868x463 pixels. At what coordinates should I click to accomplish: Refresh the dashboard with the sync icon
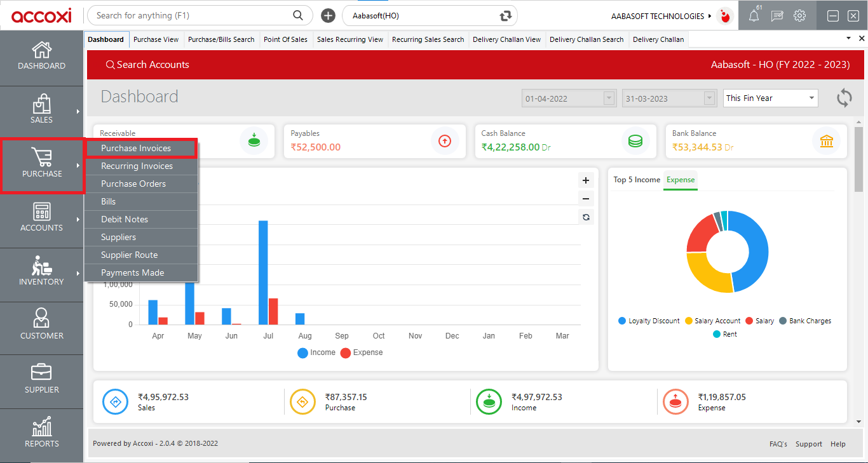pos(844,98)
